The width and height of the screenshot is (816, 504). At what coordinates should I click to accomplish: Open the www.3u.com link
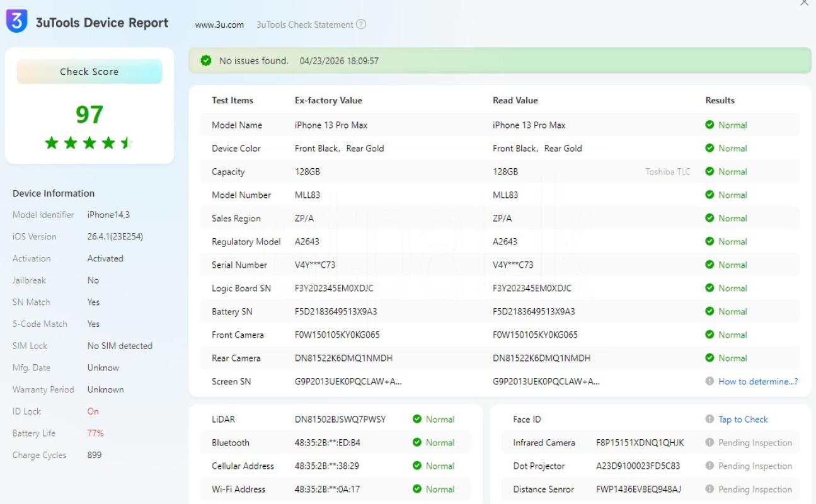coord(219,25)
